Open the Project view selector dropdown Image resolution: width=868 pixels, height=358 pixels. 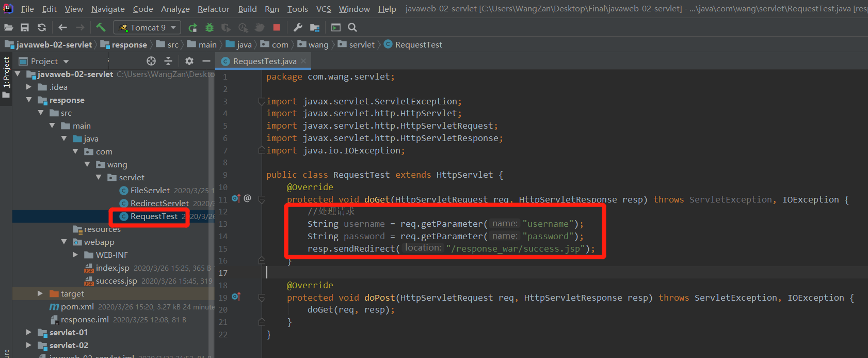[44, 61]
